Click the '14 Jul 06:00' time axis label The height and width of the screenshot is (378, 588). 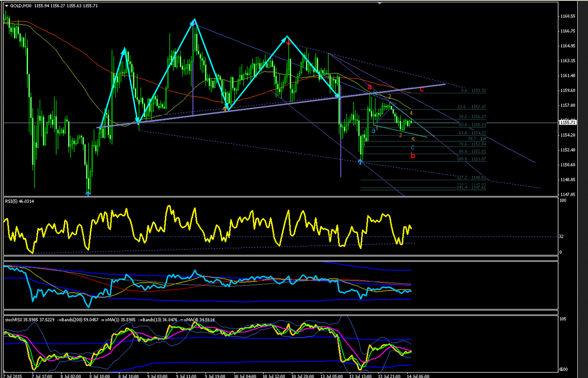[418, 375]
